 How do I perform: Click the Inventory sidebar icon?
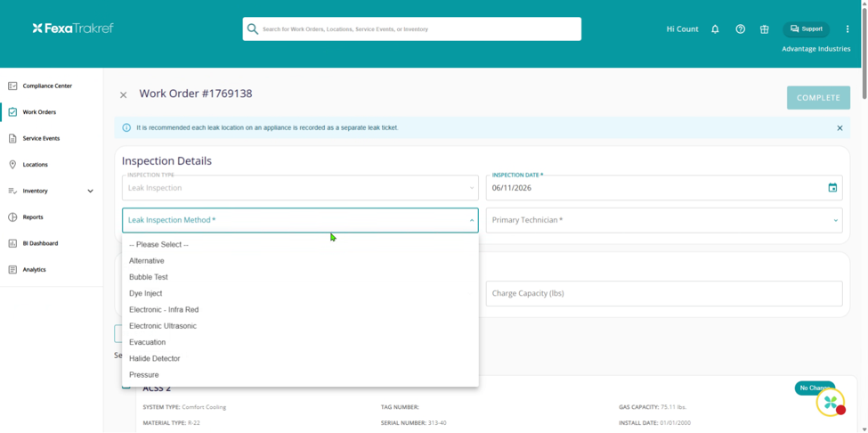pos(12,191)
